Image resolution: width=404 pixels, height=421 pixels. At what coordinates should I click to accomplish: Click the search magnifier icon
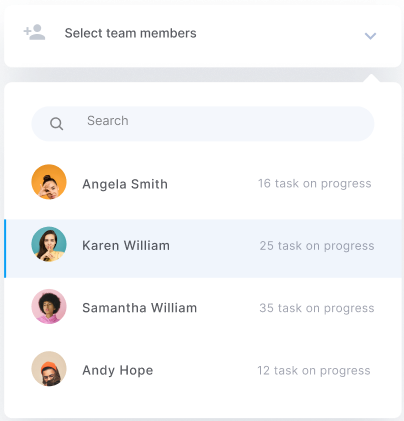coord(56,124)
